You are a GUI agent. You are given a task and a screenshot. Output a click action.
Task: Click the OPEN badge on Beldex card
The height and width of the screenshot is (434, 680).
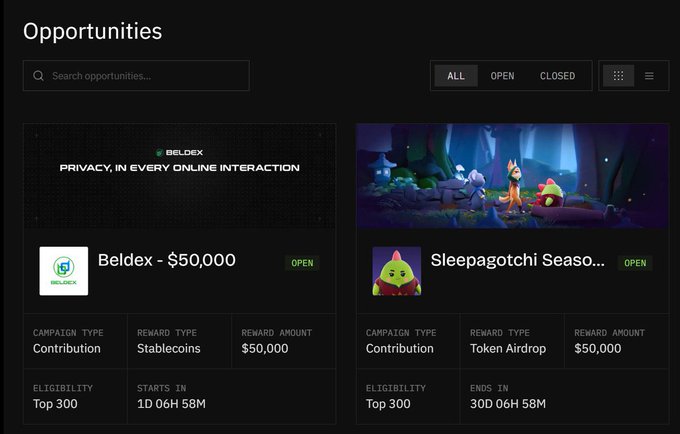tap(302, 263)
